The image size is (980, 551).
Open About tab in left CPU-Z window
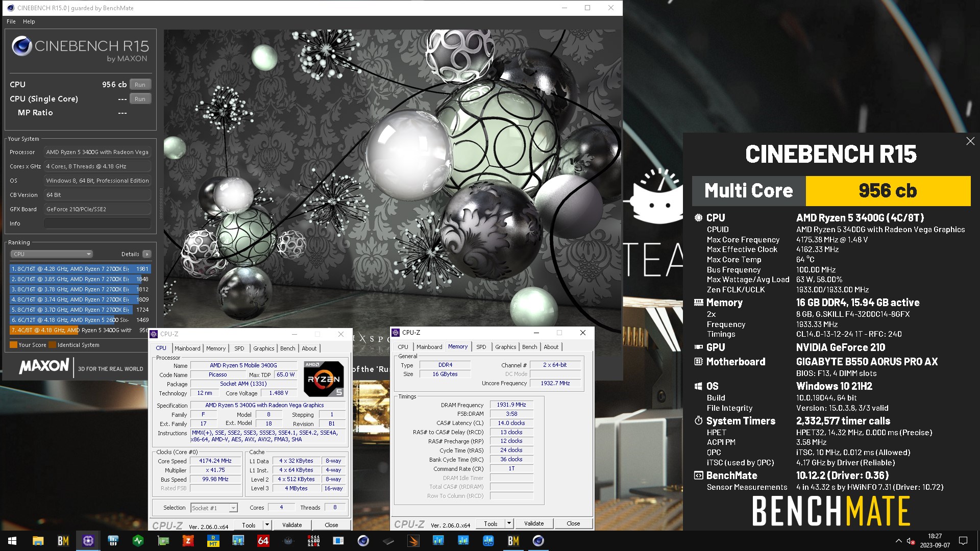pos(309,348)
